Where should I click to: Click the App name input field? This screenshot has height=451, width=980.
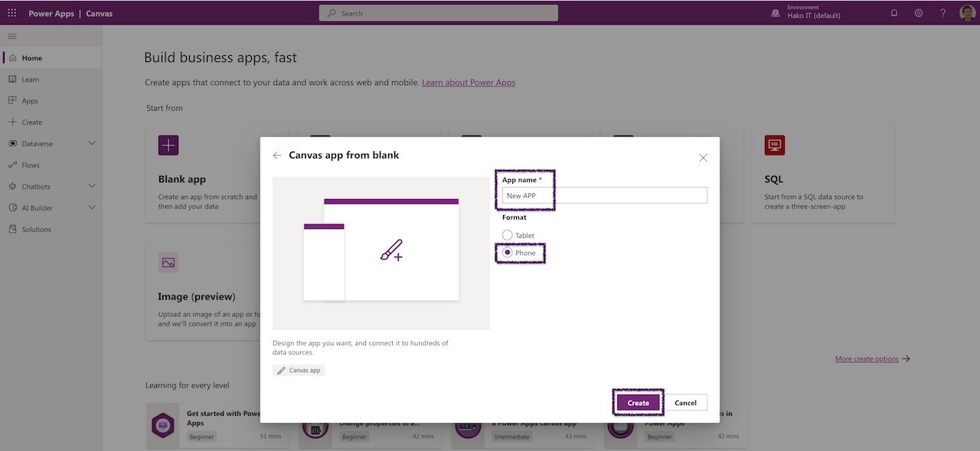(x=604, y=195)
